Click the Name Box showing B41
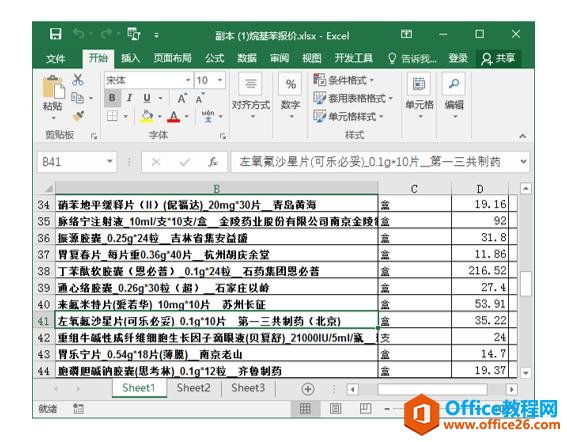 [x=77, y=162]
